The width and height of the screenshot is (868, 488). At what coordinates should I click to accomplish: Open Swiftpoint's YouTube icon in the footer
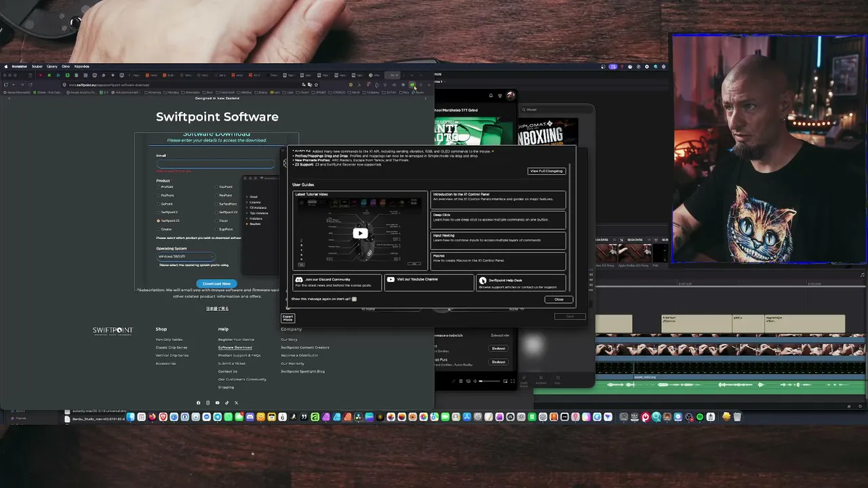tap(218, 403)
